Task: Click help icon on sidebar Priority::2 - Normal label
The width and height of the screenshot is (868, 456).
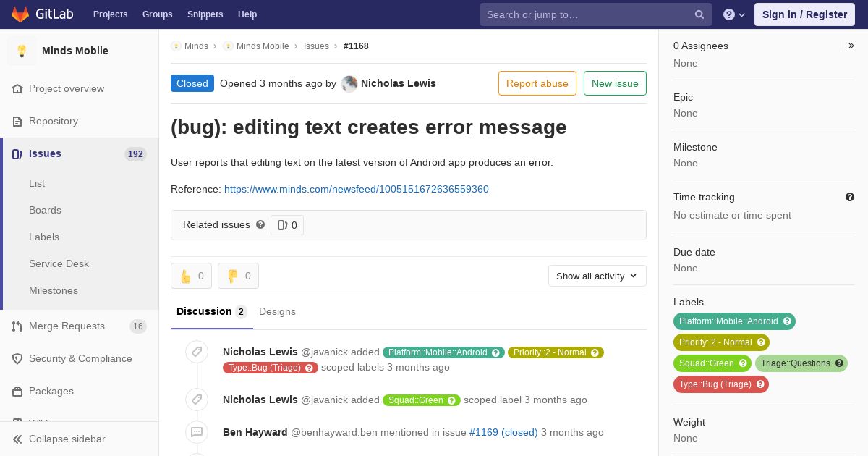Action: click(761, 342)
